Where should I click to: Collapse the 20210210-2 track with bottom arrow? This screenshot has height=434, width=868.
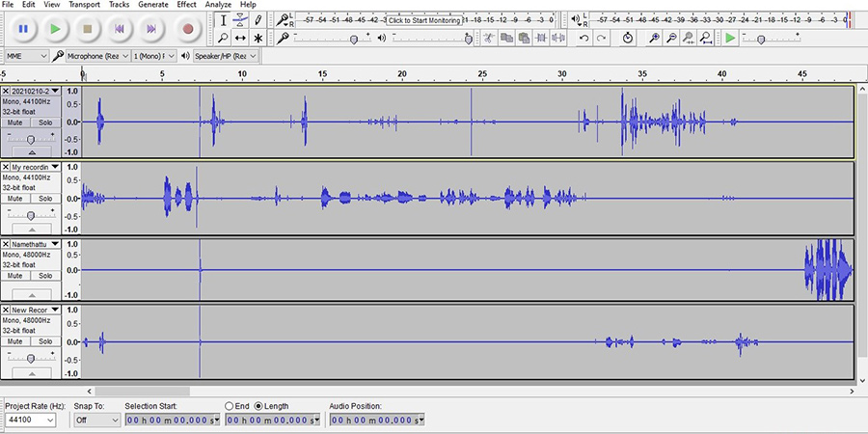point(32,152)
